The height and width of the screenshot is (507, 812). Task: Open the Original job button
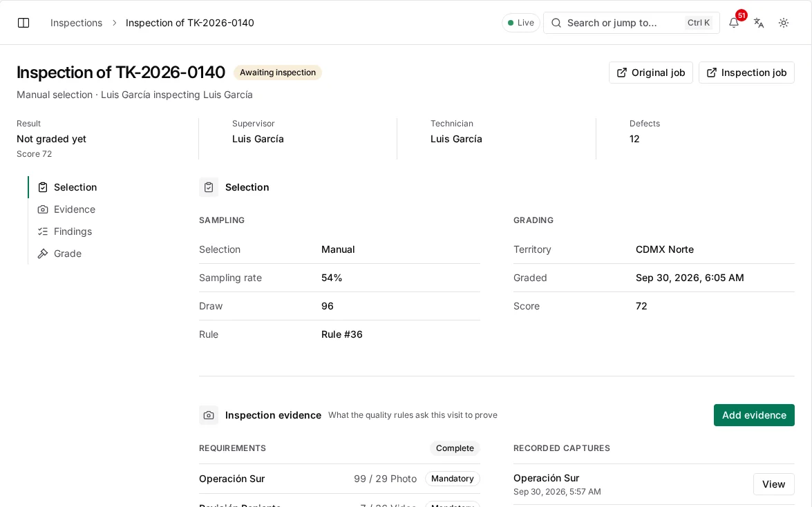pyautogui.click(x=651, y=73)
